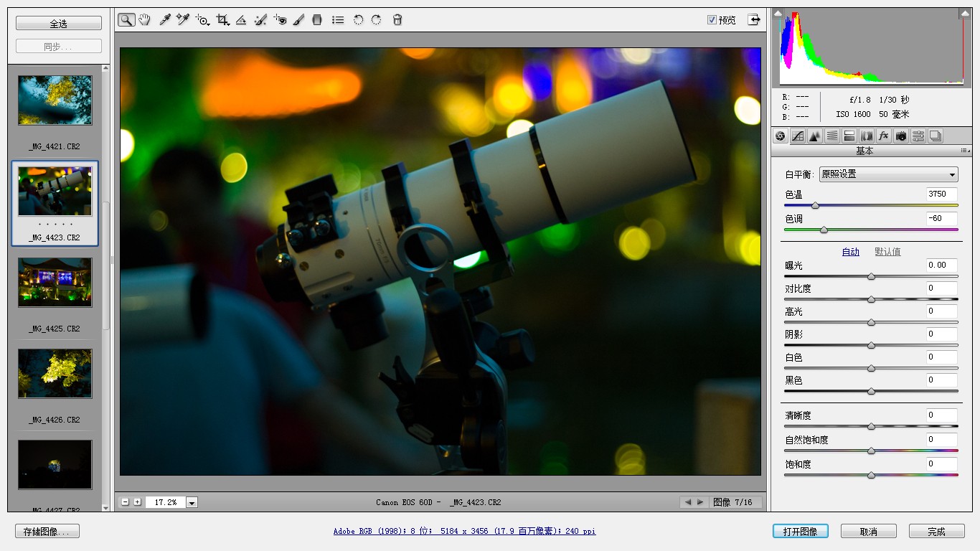This screenshot has height=551, width=980.
Task: Zoom in with the plus button
Action: [x=138, y=502]
